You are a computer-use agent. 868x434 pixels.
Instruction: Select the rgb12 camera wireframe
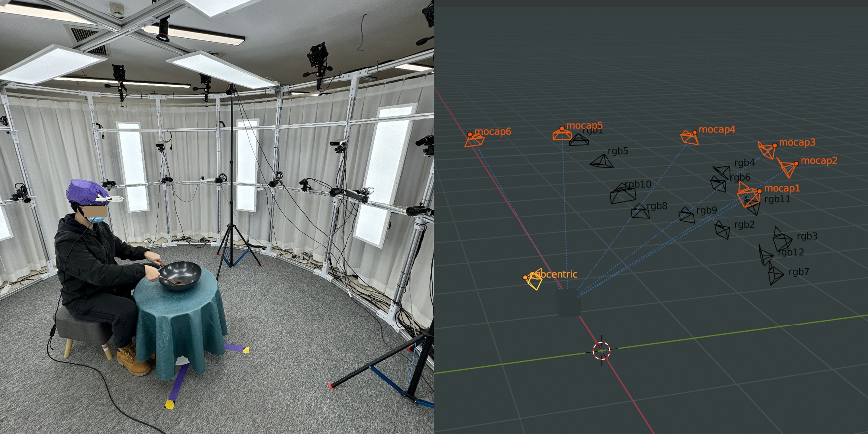point(766,255)
